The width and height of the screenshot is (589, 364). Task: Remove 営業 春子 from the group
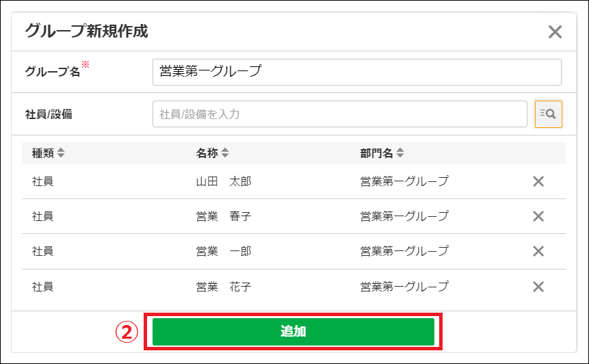click(538, 216)
